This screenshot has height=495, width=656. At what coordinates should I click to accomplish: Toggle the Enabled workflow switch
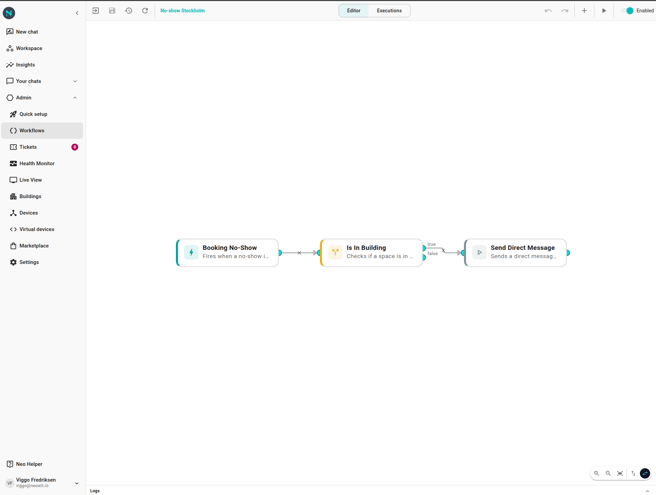coord(628,10)
